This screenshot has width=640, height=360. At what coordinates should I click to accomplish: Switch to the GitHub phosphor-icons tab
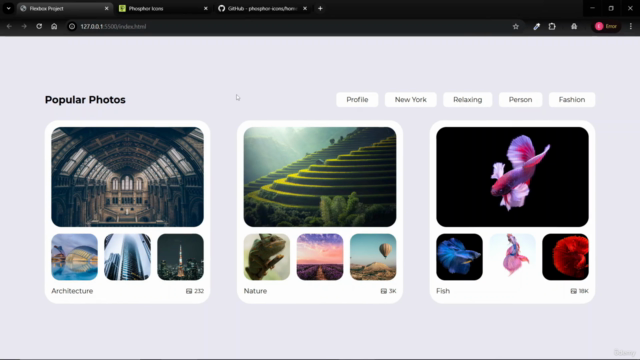pyautogui.click(x=263, y=8)
